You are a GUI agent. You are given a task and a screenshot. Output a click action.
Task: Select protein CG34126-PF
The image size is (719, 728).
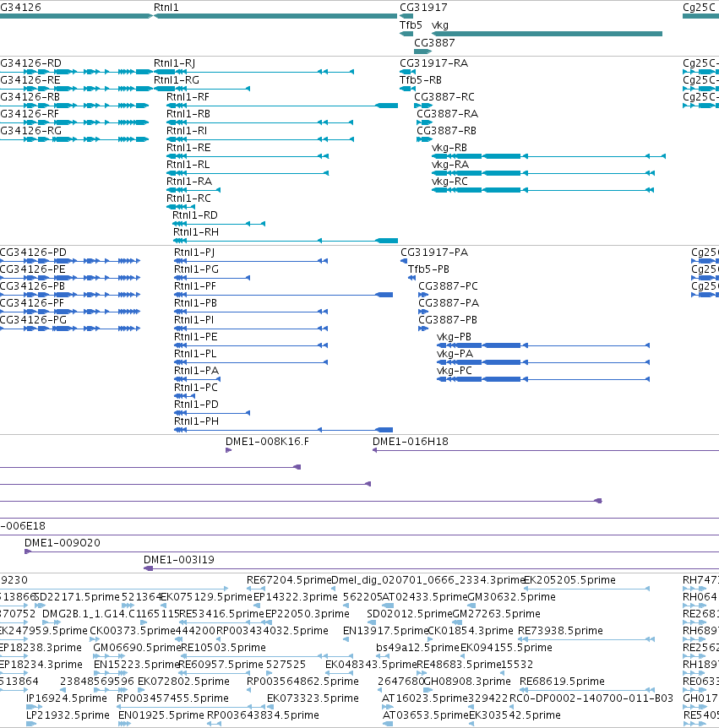click(x=69, y=312)
